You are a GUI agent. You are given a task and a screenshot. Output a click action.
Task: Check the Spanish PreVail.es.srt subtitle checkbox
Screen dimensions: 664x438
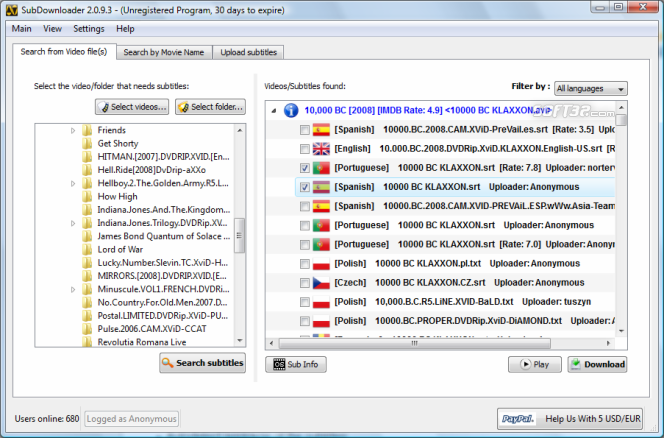coord(304,130)
